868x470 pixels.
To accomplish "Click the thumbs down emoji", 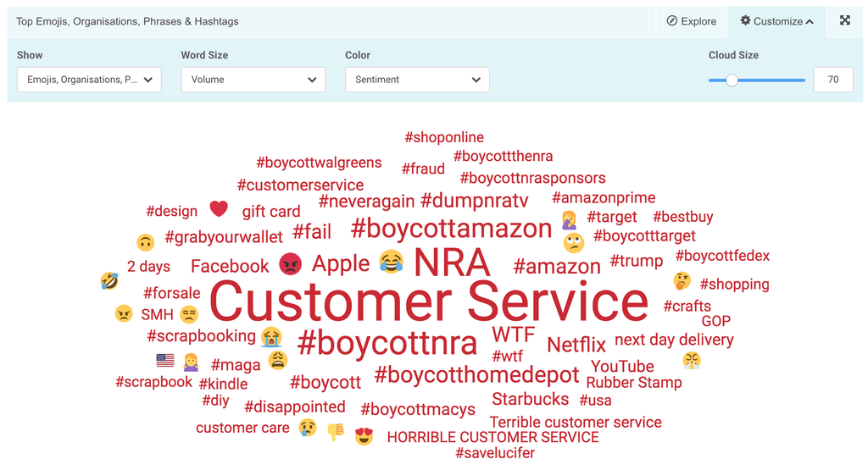I will click(336, 432).
